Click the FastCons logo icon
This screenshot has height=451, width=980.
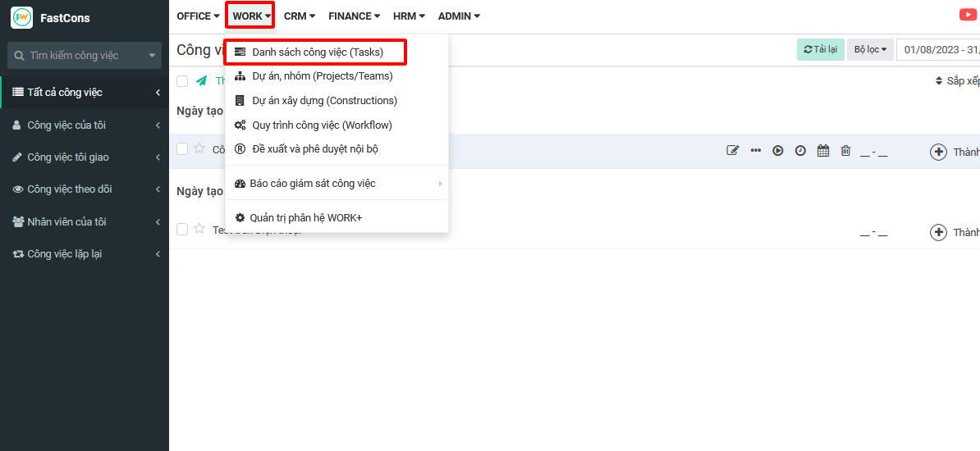[x=22, y=17]
